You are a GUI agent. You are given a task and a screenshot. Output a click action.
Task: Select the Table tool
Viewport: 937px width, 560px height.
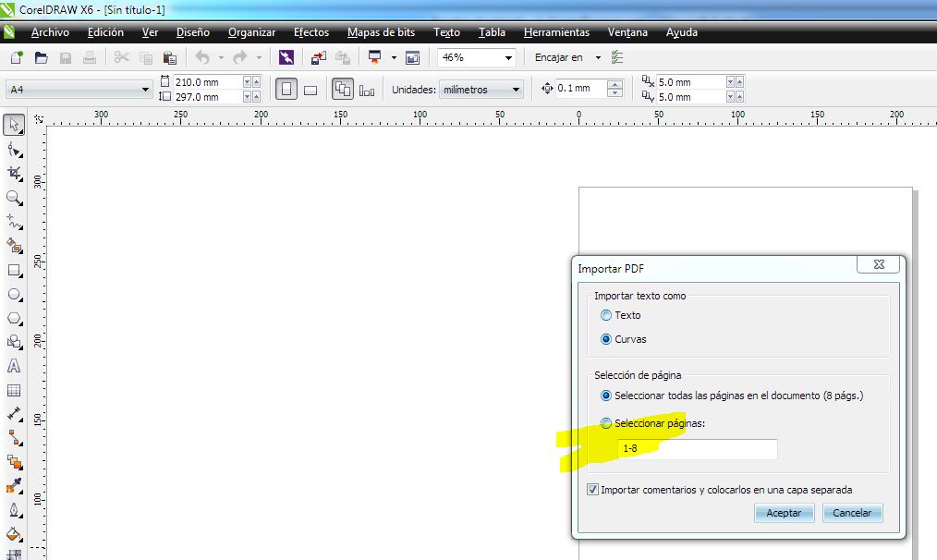[15, 390]
